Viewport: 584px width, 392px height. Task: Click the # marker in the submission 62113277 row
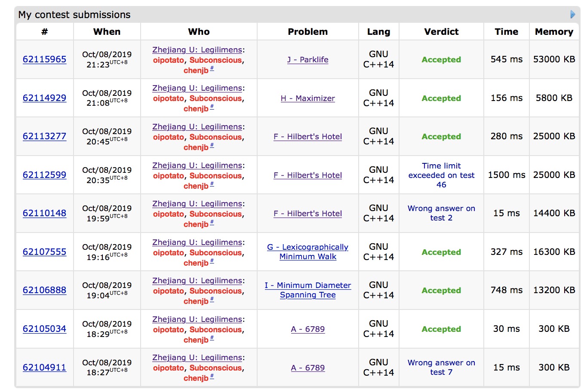click(212, 146)
